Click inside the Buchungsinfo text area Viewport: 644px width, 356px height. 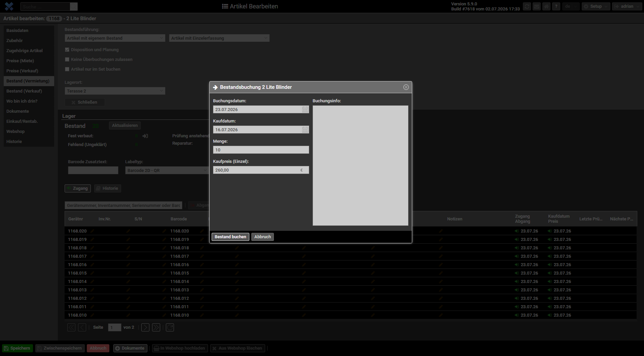point(360,166)
